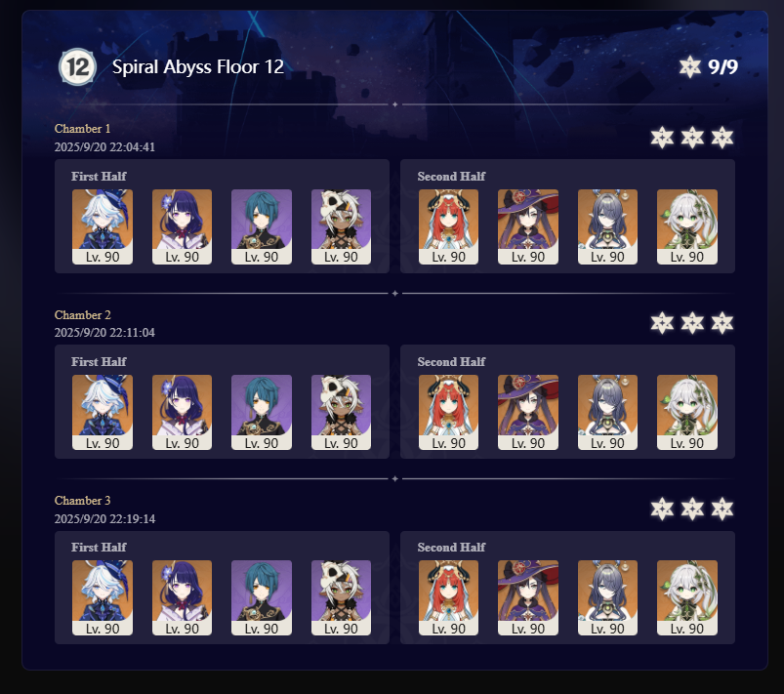This screenshot has height=694, width=784.
Task: Click the 9/9 total stars icon
Action: [x=690, y=66]
